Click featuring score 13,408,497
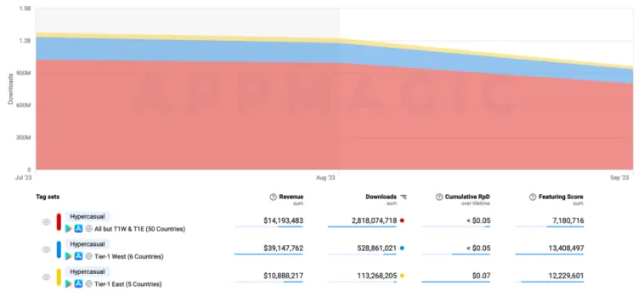 click(566, 248)
